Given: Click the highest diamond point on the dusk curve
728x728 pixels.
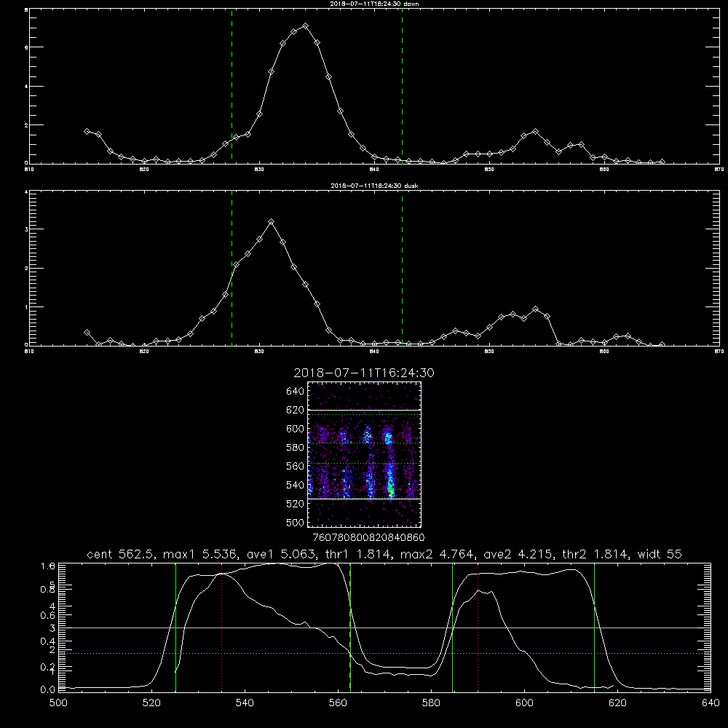Looking at the screenshot, I should click(x=271, y=222).
